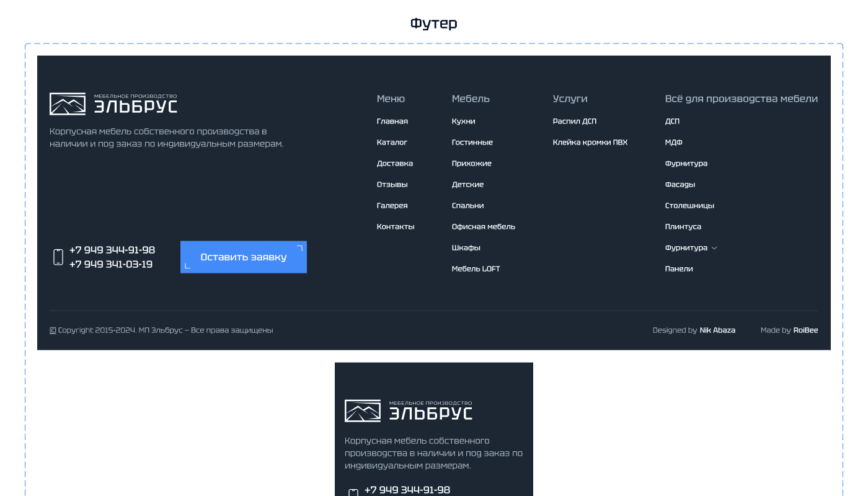The height and width of the screenshot is (496, 868).
Task: Select the Прихожие furniture link
Action: (x=472, y=164)
